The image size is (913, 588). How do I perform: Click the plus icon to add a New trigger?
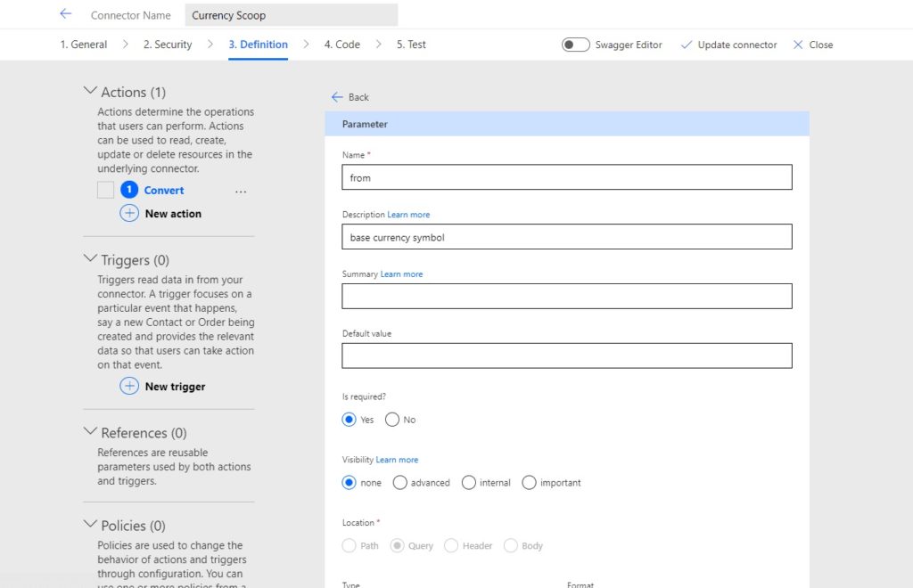(129, 387)
